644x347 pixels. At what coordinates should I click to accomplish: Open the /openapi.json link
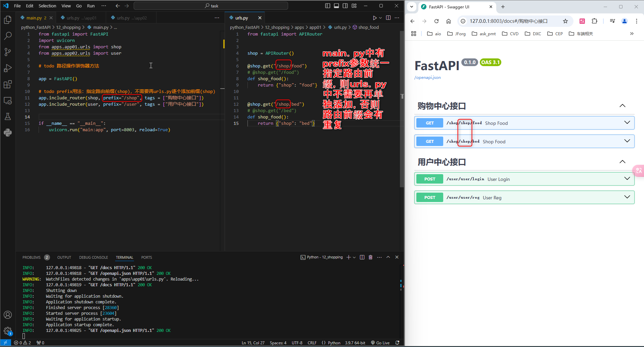tap(427, 77)
